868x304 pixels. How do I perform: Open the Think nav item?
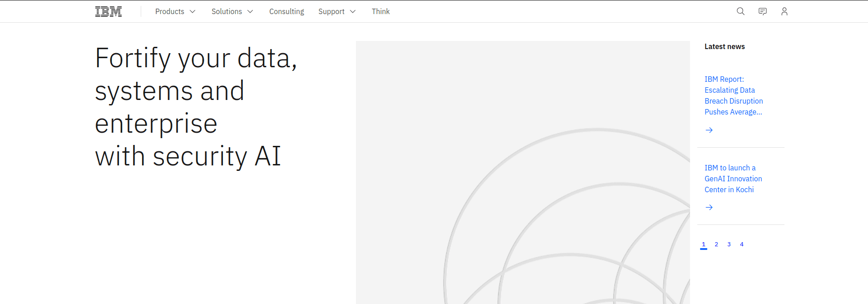(380, 11)
